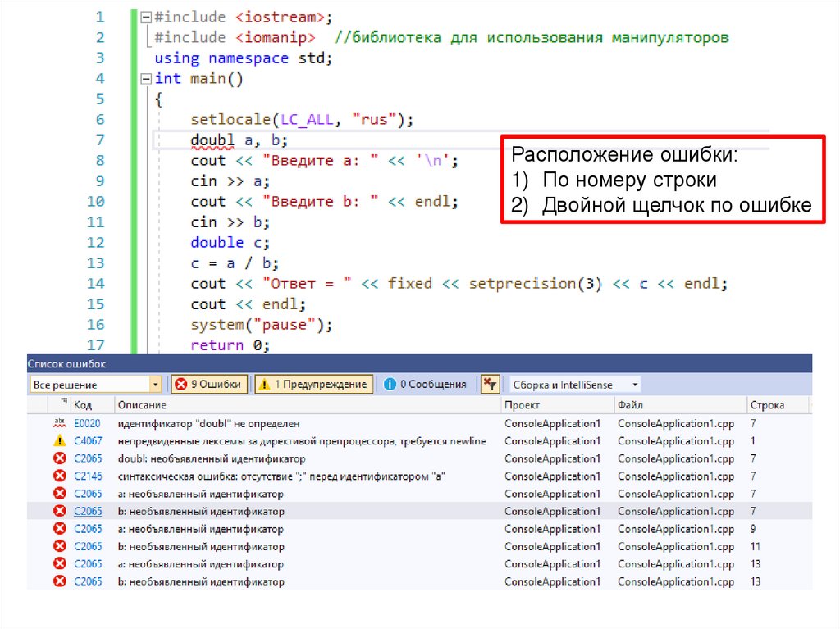
Task: Click the comment 'библиотека для использования манипуляторов'
Action: [540, 38]
